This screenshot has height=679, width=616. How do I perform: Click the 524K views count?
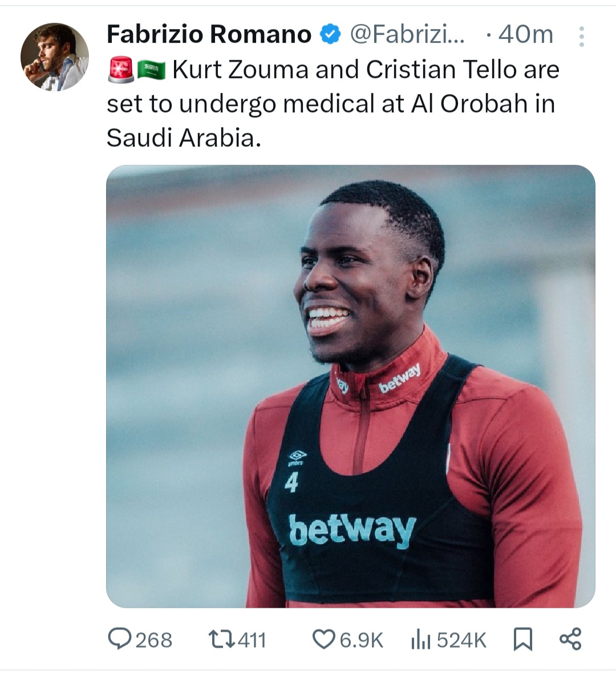click(x=461, y=640)
